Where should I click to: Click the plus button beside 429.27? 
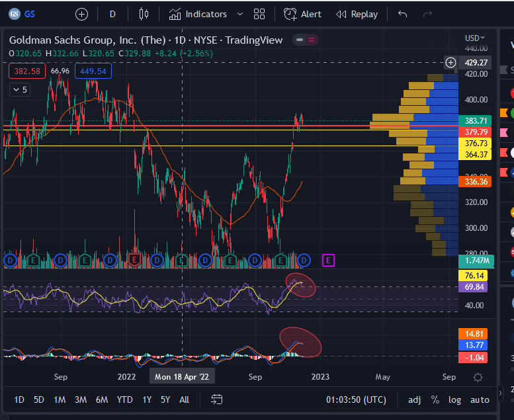(x=450, y=62)
